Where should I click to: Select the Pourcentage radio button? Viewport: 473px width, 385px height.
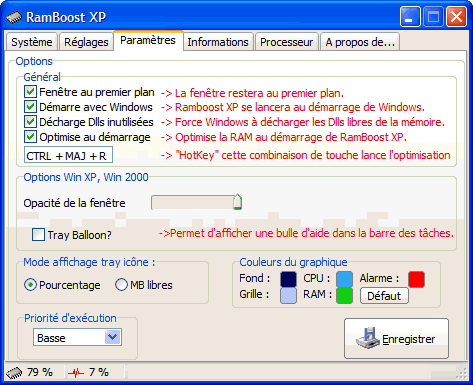click(30, 285)
